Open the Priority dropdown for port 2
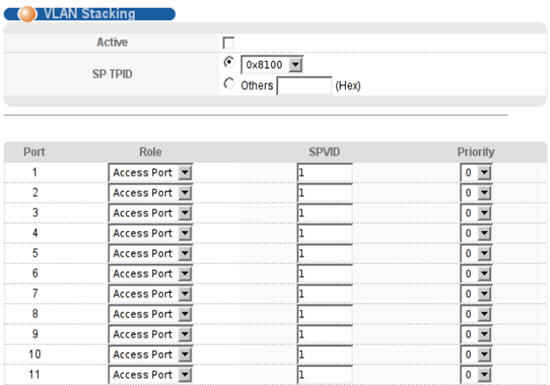 pyautogui.click(x=476, y=193)
